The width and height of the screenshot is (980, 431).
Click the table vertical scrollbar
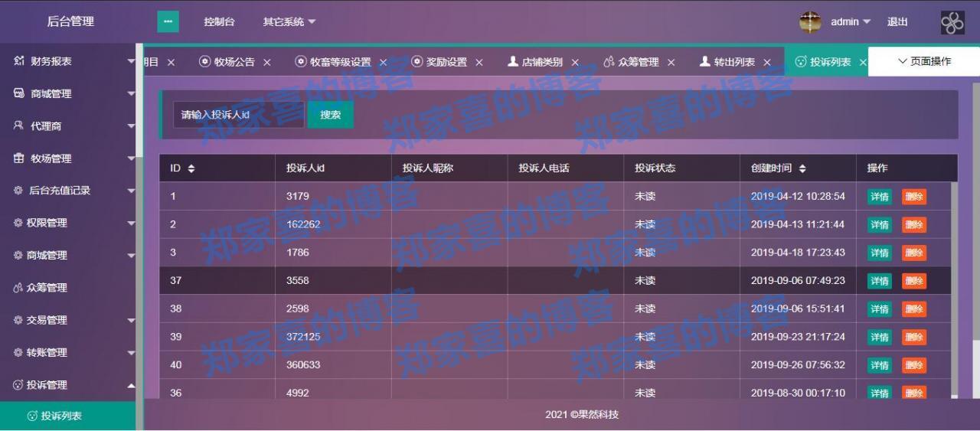tap(954, 289)
